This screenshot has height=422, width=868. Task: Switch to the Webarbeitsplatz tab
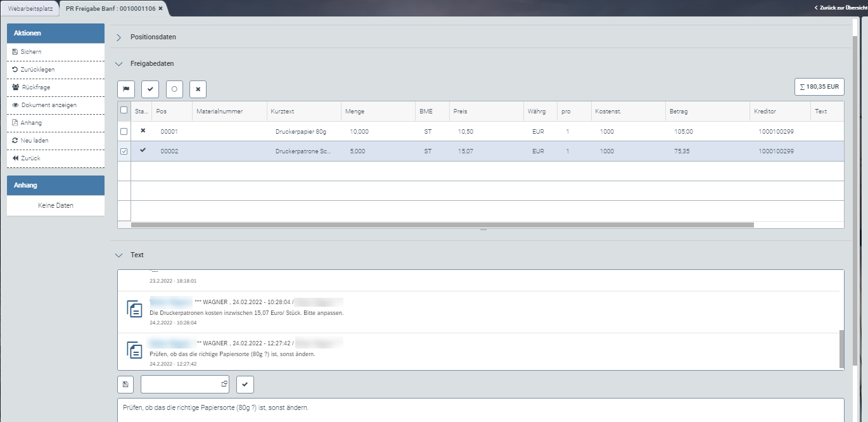point(30,8)
